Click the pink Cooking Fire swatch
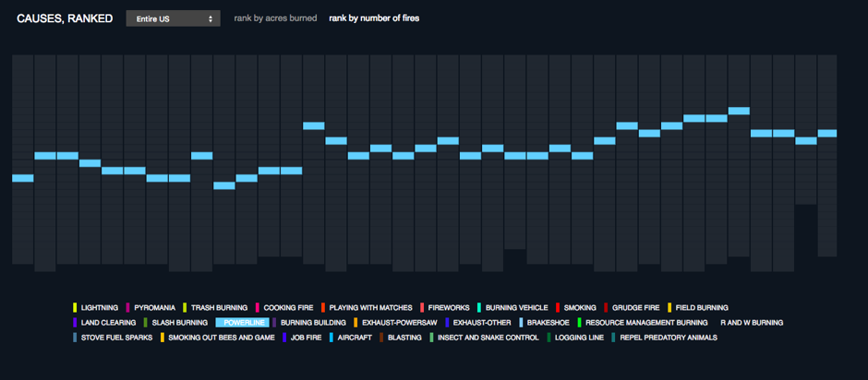The image size is (868, 380). [x=258, y=307]
